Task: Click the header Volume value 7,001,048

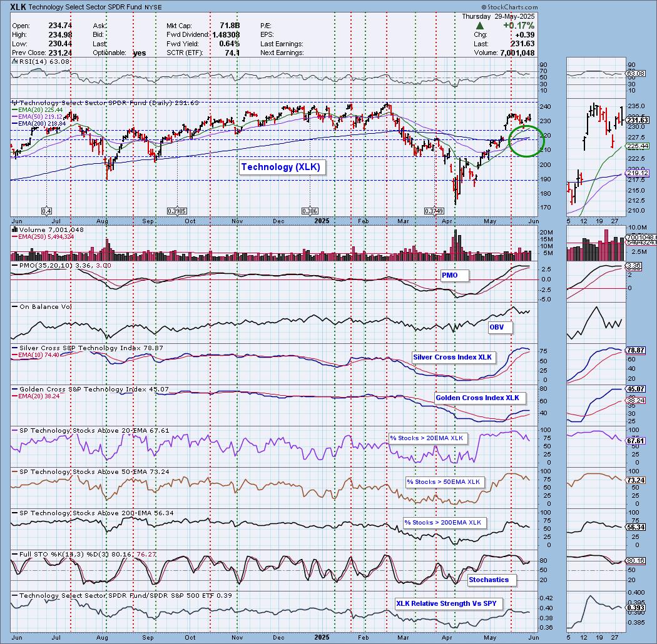Action: [517, 53]
